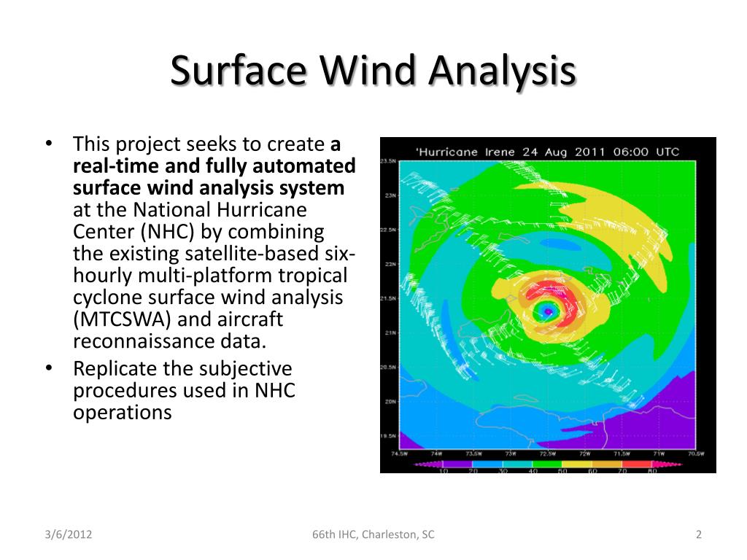Select the green 40–50 color bar segment
This screenshot has height=560, width=747.
coord(547,464)
